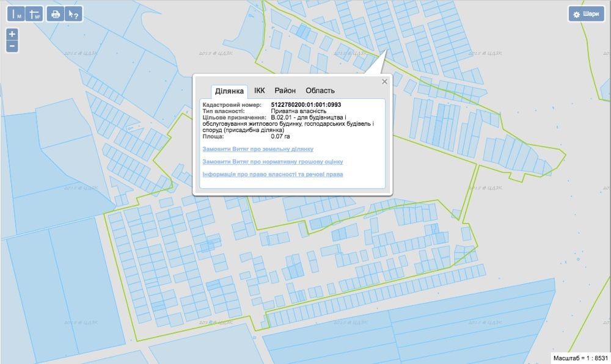The height and width of the screenshot is (364, 611).
Task: Click the Приватна власність value
Action: (299, 111)
